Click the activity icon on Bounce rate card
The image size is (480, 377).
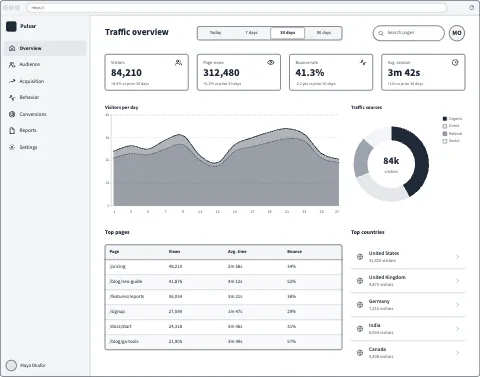363,62
